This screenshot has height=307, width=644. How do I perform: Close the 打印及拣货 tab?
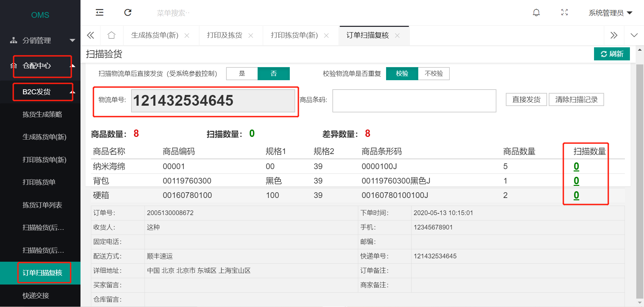[251, 36]
